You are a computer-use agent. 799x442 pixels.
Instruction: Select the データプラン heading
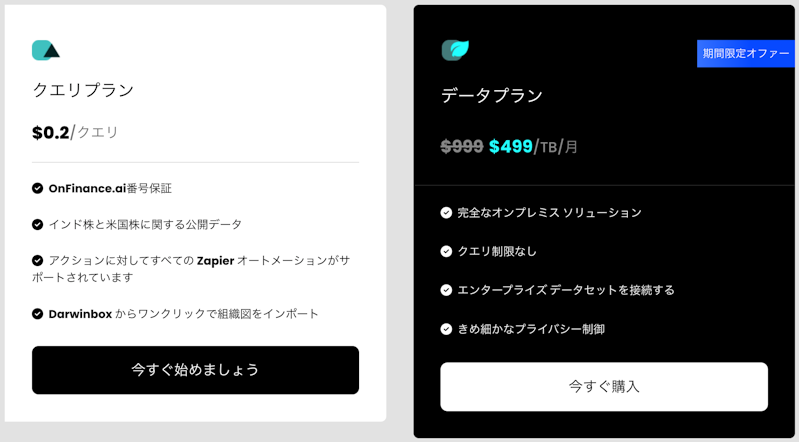coord(492,95)
